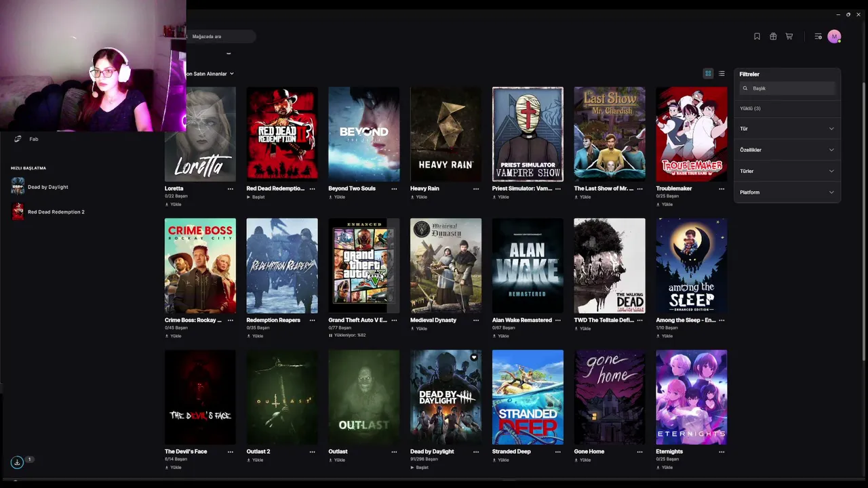Select Dead by Daylight quick launch entry
The image size is (868, 488).
point(47,187)
